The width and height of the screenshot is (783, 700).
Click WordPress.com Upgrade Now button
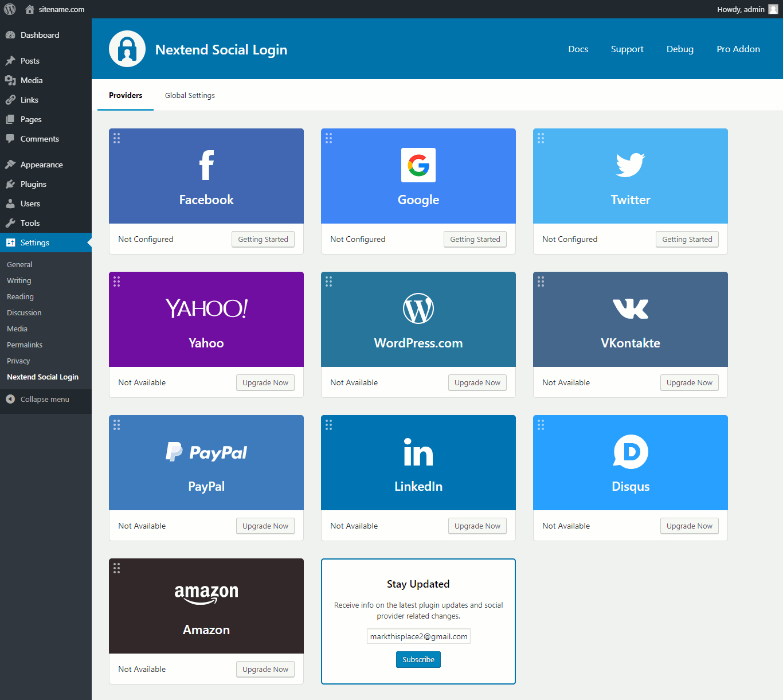tap(477, 382)
